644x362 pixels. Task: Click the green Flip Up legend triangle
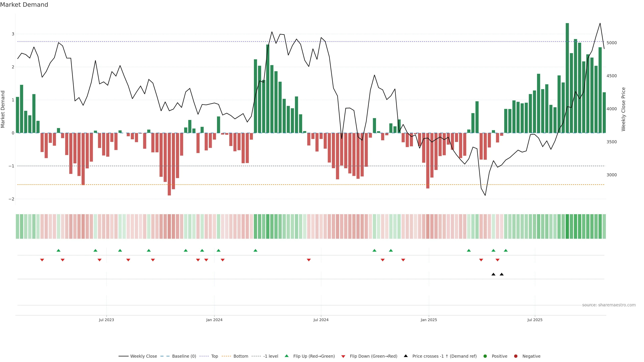(x=286, y=356)
